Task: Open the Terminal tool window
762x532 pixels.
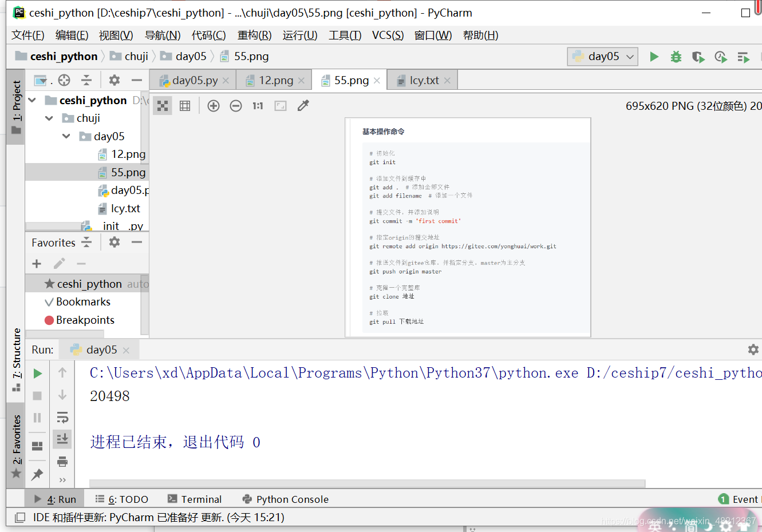Action: [195, 499]
